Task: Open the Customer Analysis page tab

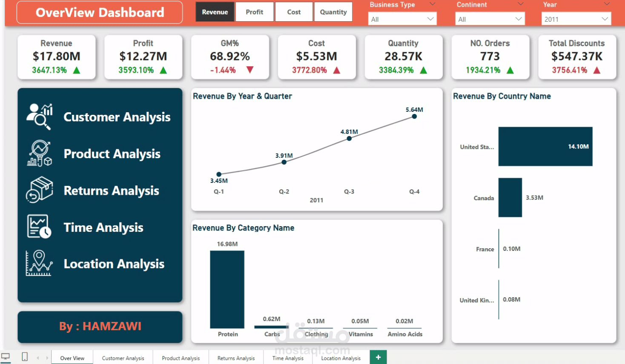Action: click(123, 358)
